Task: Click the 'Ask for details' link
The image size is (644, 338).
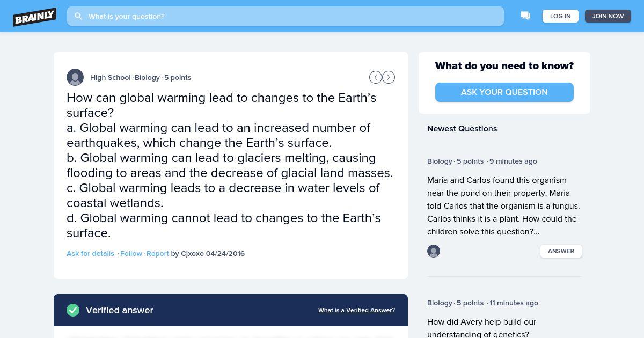Action: pyautogui.click(x=90, y=253)
